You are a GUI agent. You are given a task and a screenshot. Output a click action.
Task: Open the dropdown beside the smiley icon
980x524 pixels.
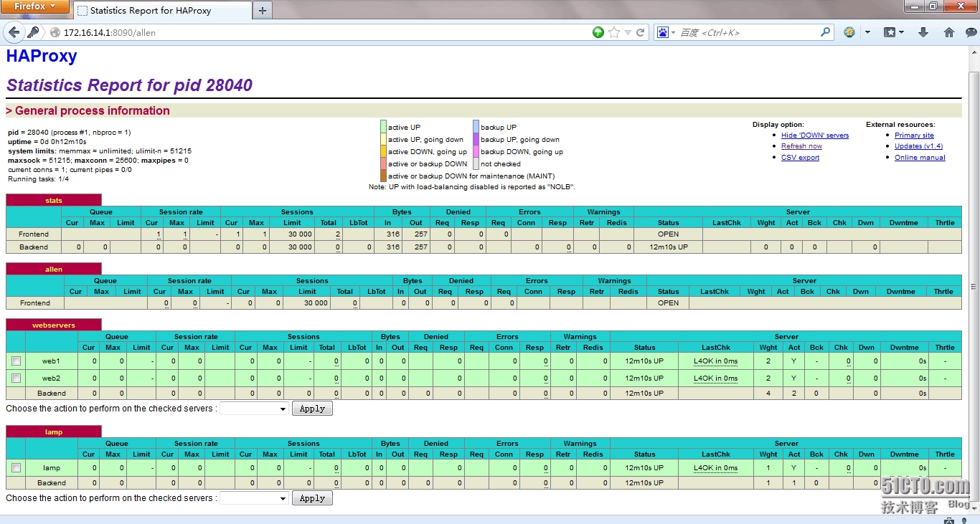[x=867, y=32]
